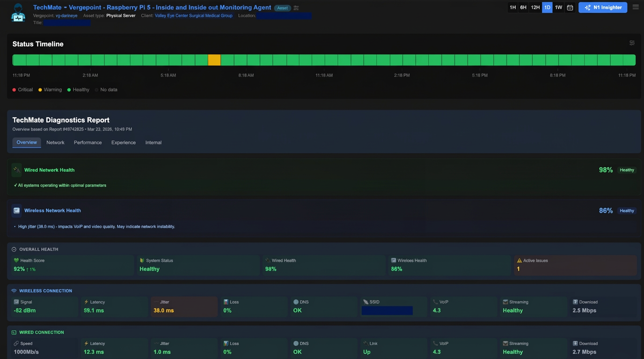The height and width of the screenshot is (359, 644).
Task: Select the 1W time range
Action: pyautogui.click(x=558, y=7)
